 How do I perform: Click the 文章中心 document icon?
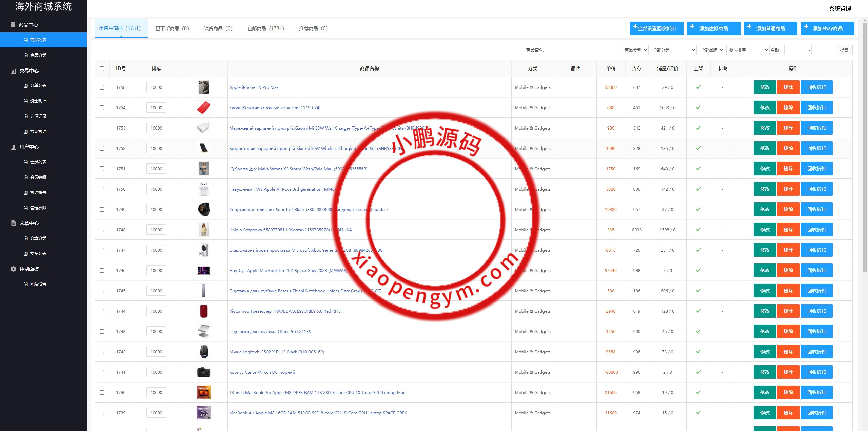click(14, 223)
